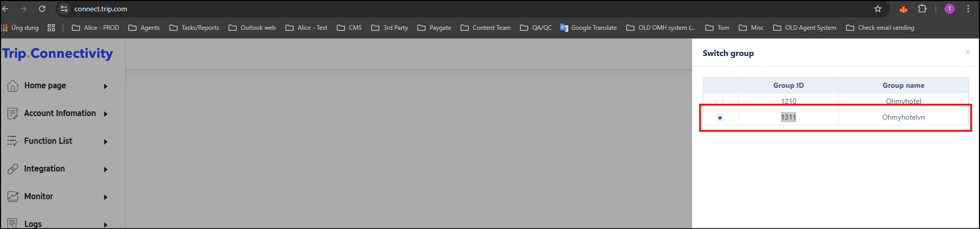This screenshot has height=229, width=980.
Task: Click the Ohmyhotel group name cell
Action: tap(904, 101)
